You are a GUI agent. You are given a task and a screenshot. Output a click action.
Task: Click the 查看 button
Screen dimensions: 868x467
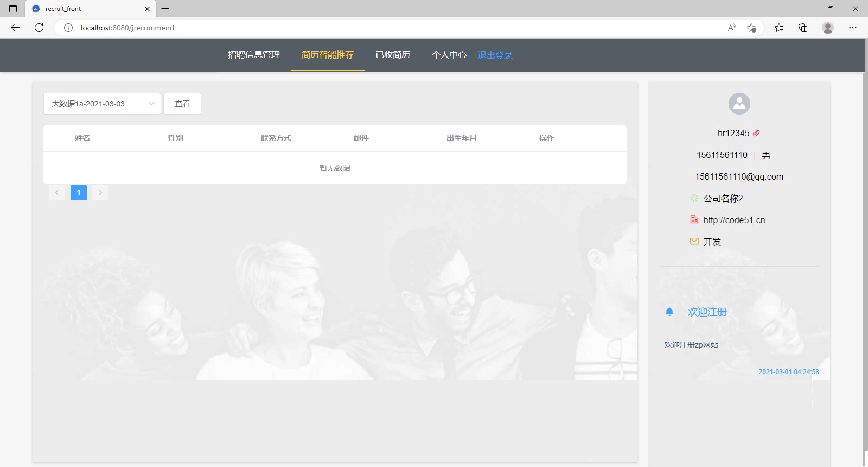pyautogui.click(x=182, y=104)
